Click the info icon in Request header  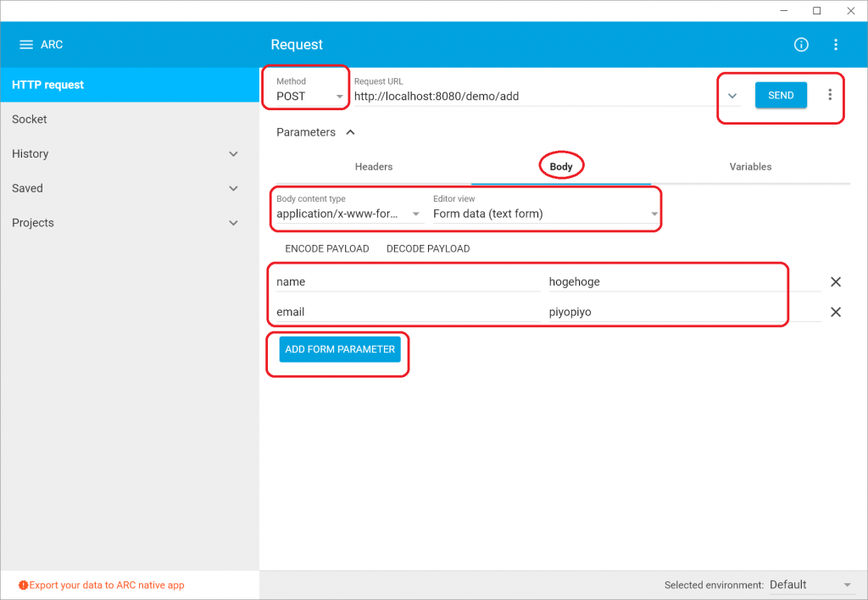pos(801,45)
